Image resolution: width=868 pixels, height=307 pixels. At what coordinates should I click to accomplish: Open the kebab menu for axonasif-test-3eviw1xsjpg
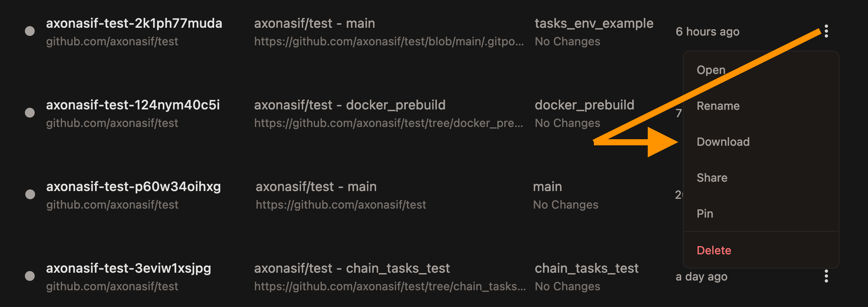826,277
